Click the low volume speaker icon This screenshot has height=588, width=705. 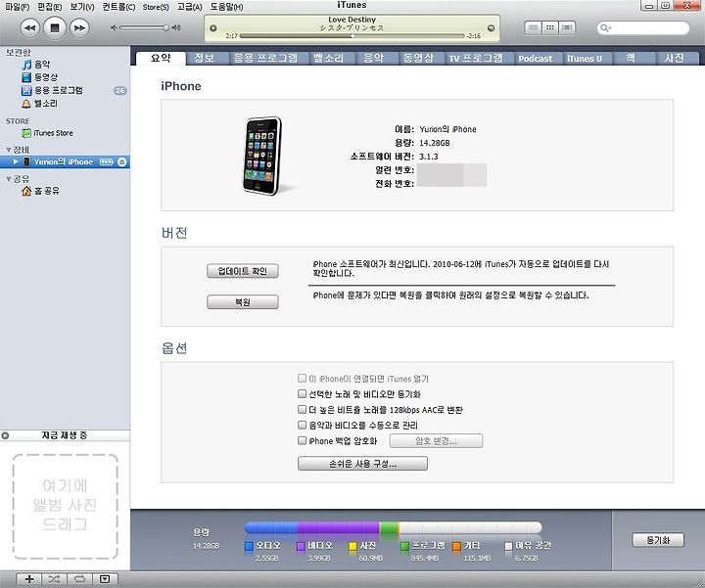coord(114,27)
